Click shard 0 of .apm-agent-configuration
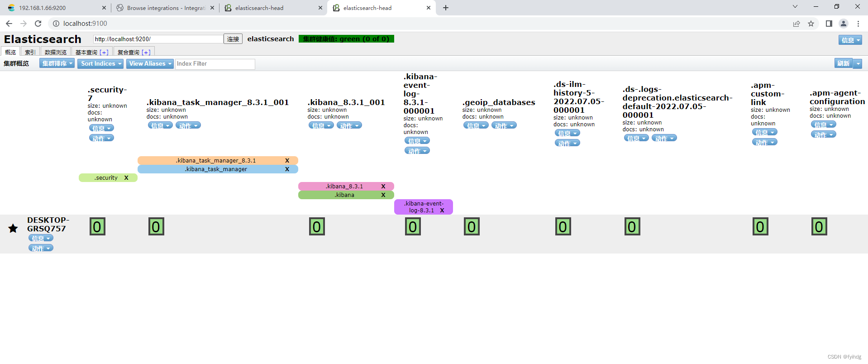Image resolution: width=868 pixels, height=364 pixels. [819, 226]
